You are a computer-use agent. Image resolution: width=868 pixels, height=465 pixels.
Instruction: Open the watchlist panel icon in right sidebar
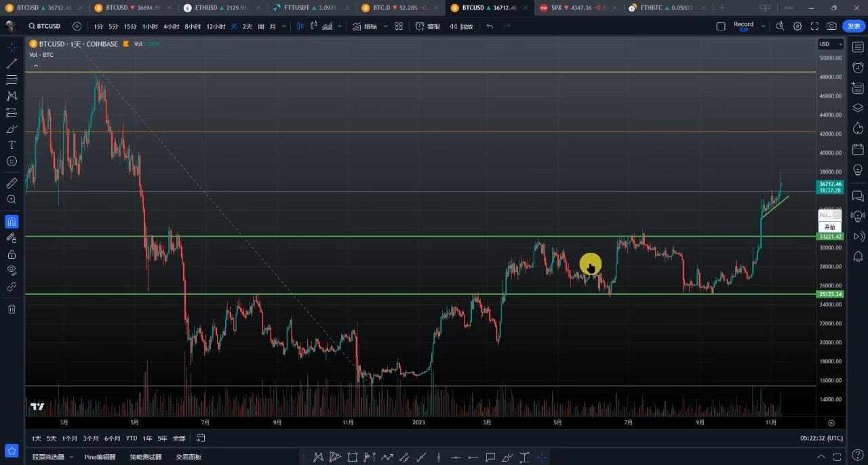coord(858,47)
